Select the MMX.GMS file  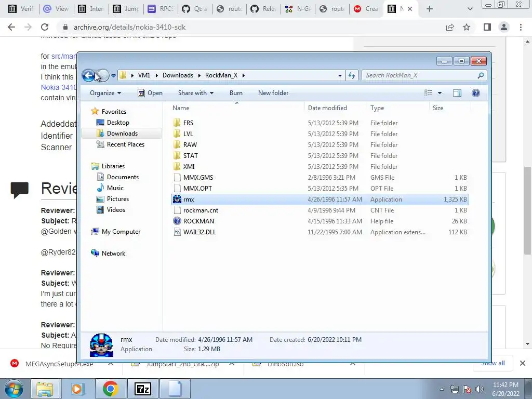click(320, 178)
